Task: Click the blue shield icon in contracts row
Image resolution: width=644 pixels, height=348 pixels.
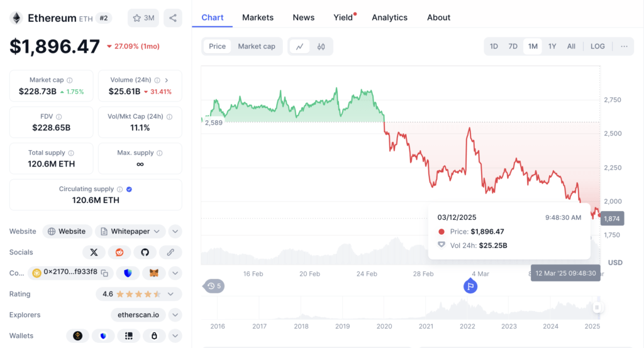Action: click(x=128, y=273)
